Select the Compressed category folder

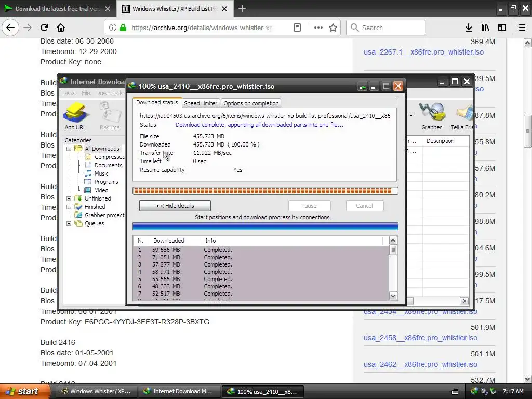[105, 157]
